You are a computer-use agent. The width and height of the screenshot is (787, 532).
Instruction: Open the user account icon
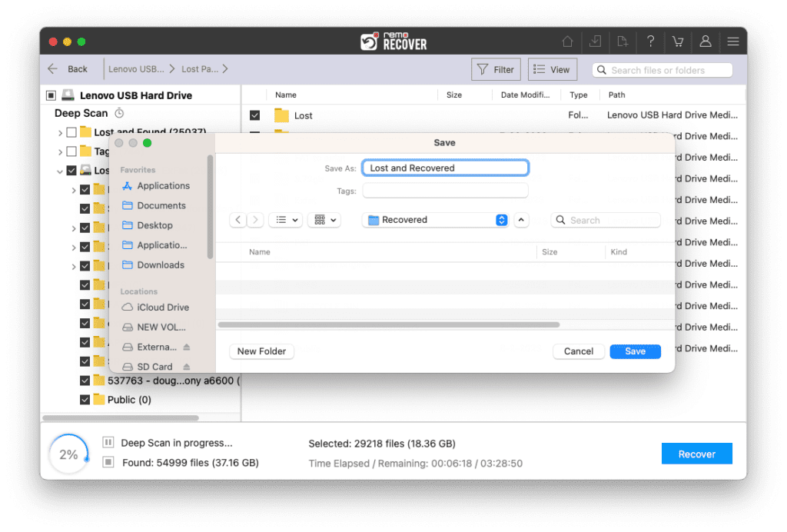[x=705, y=42]
